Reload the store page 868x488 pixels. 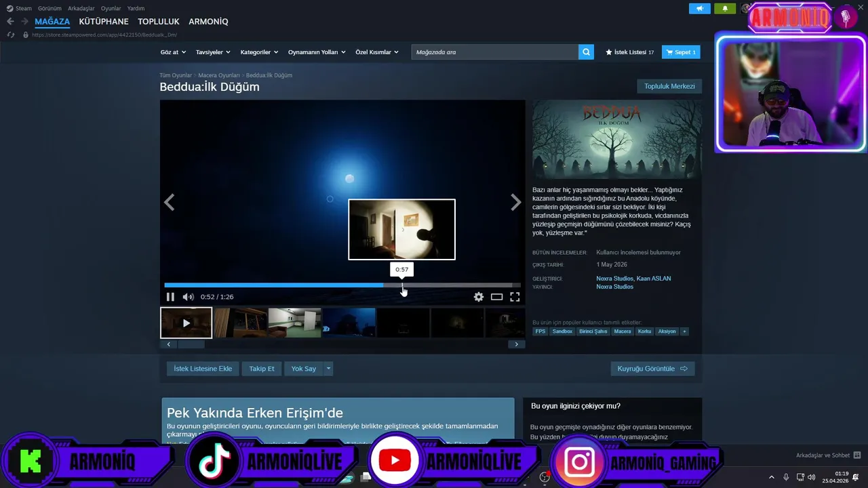pos(11,35)
